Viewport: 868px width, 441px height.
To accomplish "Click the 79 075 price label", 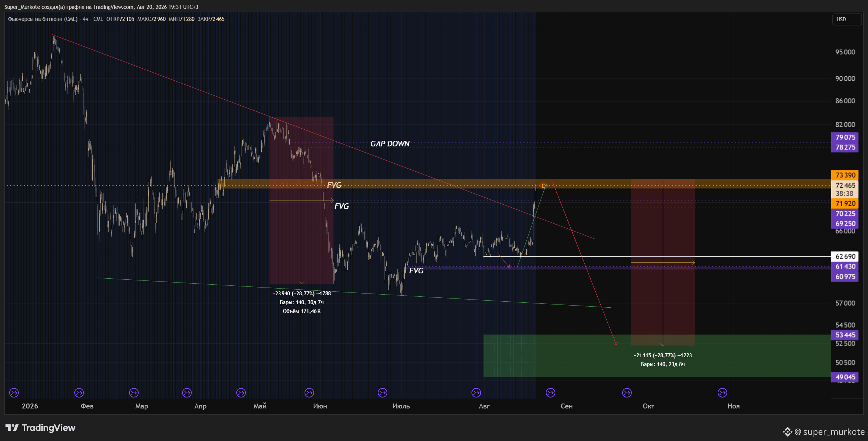I will point(845,137).
